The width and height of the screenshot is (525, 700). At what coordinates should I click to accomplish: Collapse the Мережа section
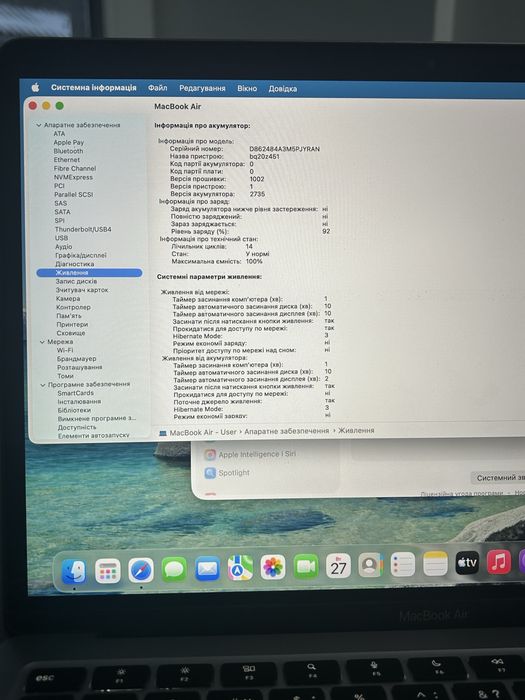[42, 342]
